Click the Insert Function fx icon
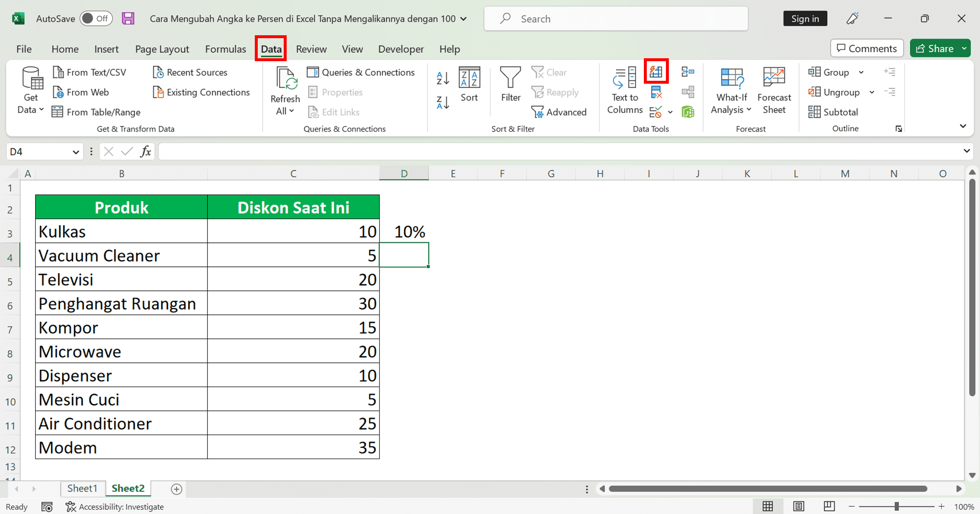Viewport: 980px width, 514px height. click(x=146, y=152)
